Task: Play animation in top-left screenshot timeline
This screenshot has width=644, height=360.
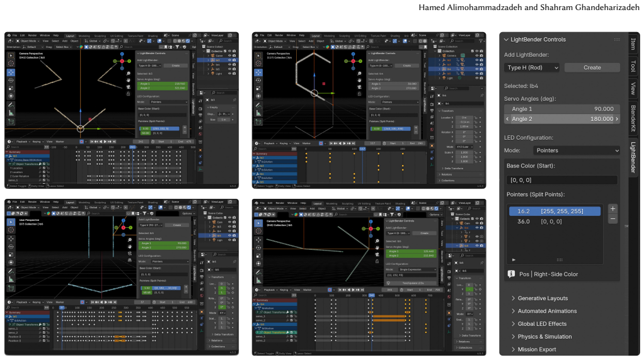Action: pos(105,142)
